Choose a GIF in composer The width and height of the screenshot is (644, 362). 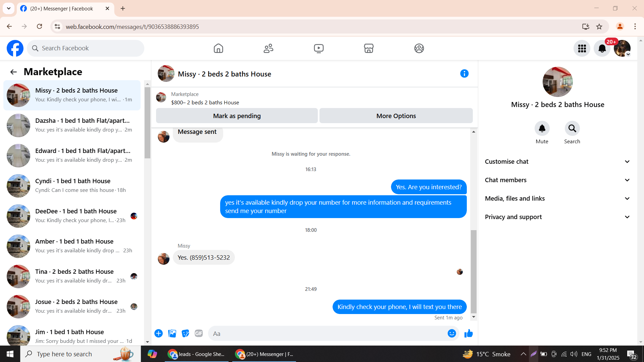coord(199,333)
